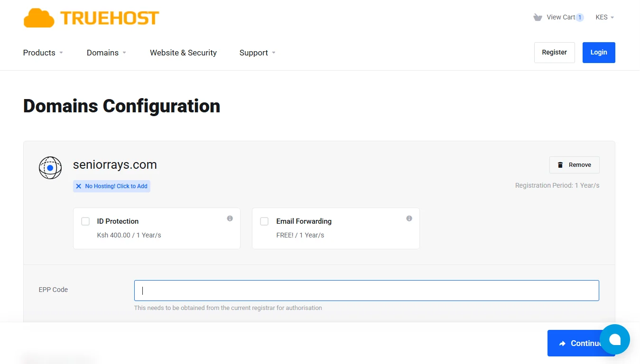Click the domain globe icon beside seniorrays.com
The width and height of the screenshot is (640, 364).
(x=50, y=168)
